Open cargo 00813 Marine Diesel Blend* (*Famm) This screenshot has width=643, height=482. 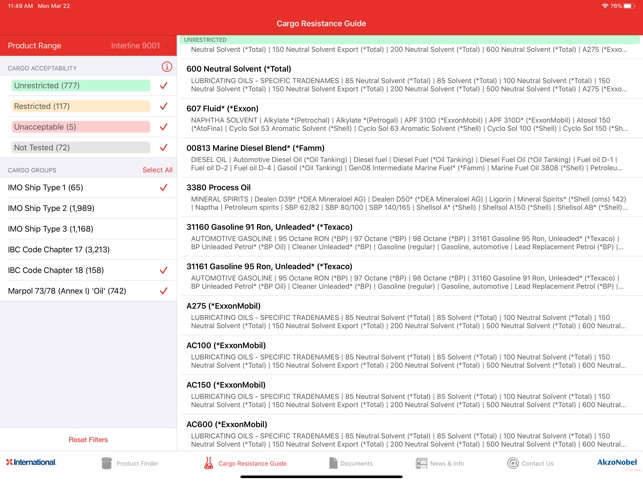click(410, 157)
